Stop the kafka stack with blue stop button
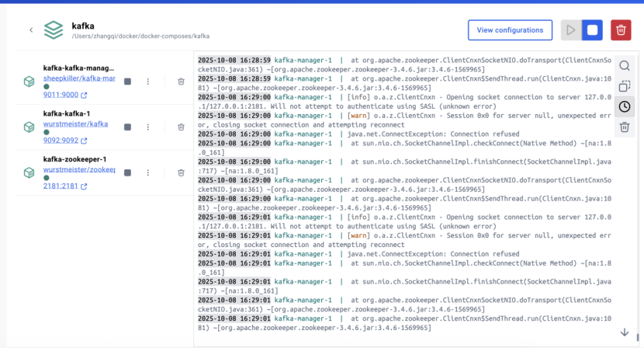 point(592,30)
